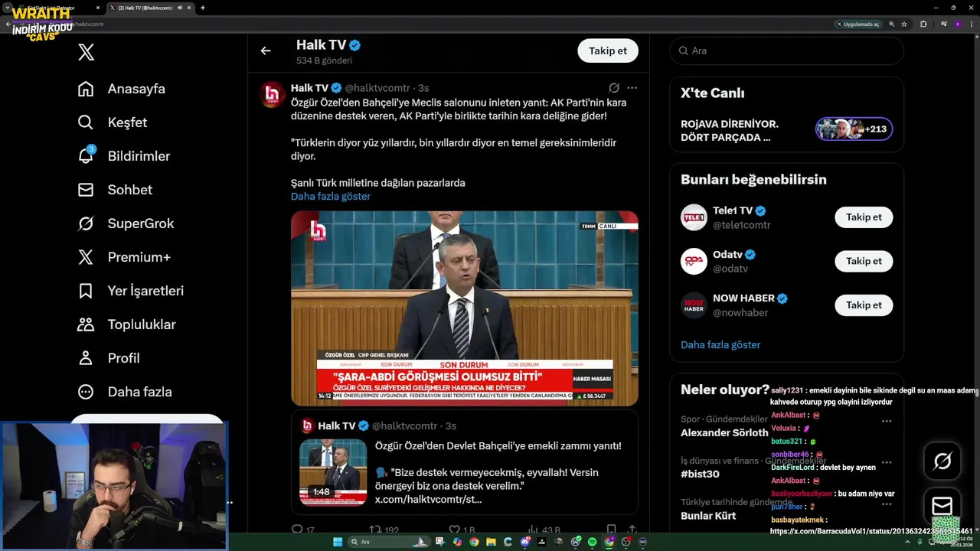
Task: Open the floating messages envelope button
Action: coord(942,506)
